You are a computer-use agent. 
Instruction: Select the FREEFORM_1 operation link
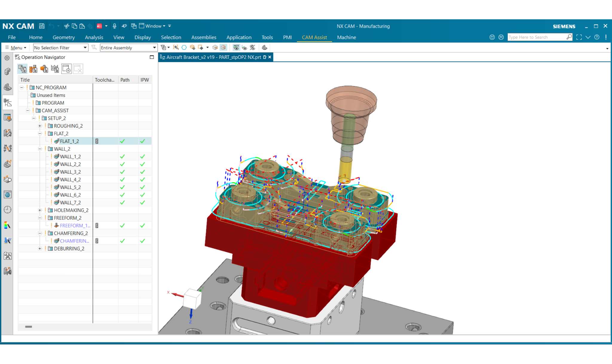click(x=75, y=226)
